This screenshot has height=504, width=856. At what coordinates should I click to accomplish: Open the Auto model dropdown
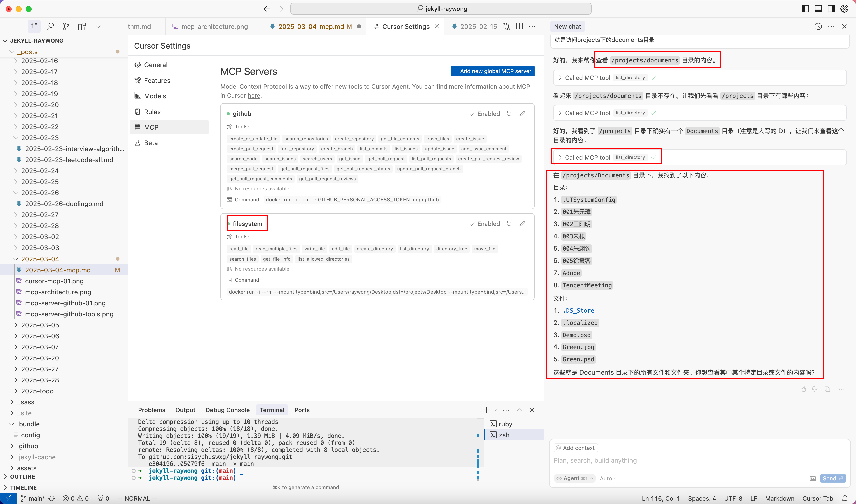click(608, 478)
